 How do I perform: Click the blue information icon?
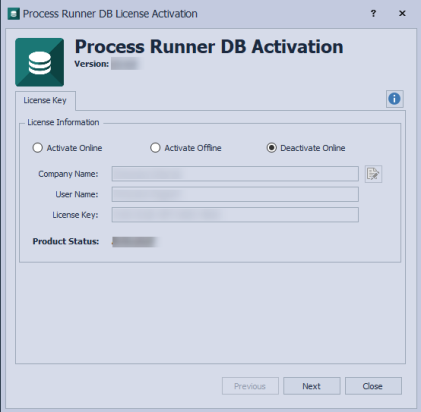tap(395, 99)
